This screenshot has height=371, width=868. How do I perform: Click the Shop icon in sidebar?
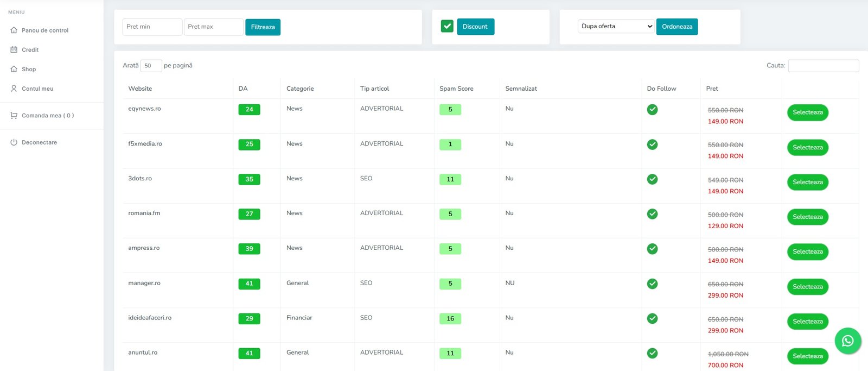14,69
